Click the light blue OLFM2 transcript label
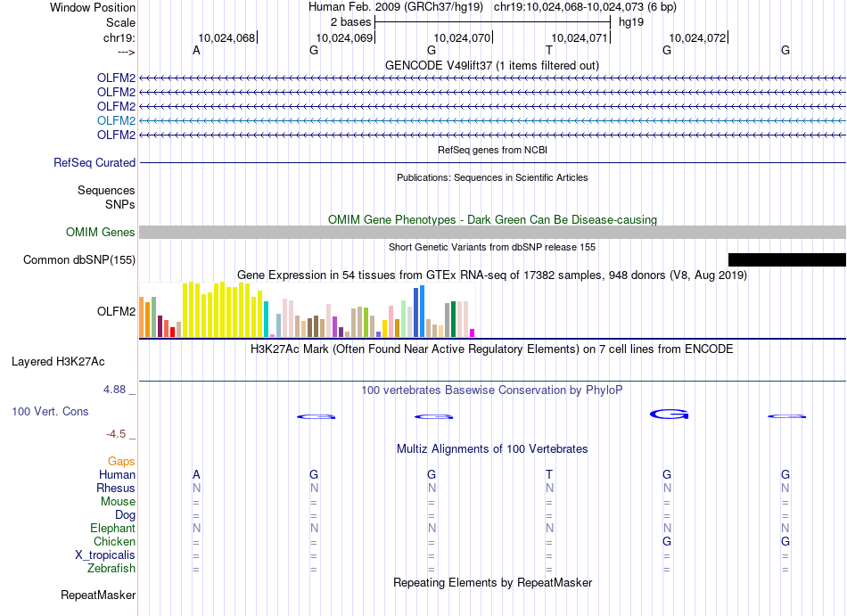Image resolution: width=847 pixels, height=616 pixels. click(116, 120)
